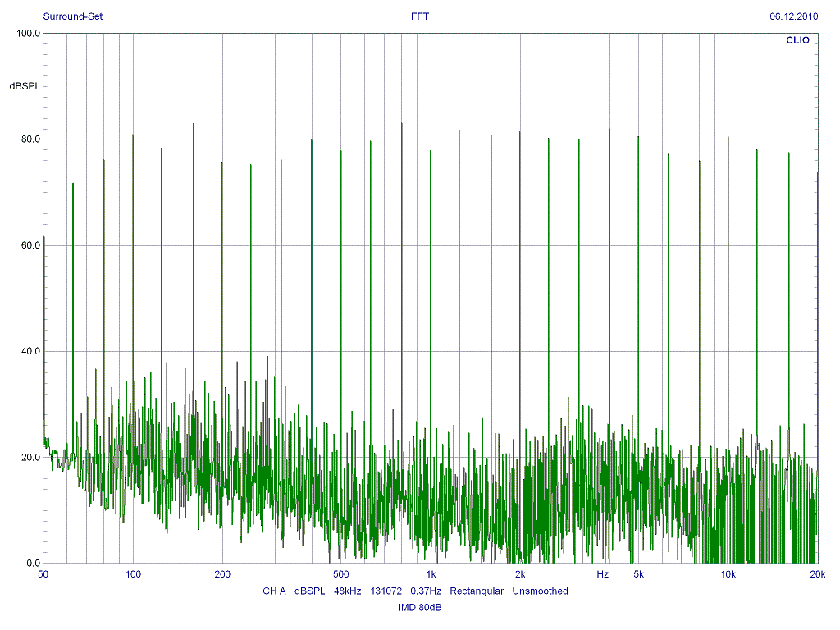Click the CLIO logo in the plot corner

(797, 39)
